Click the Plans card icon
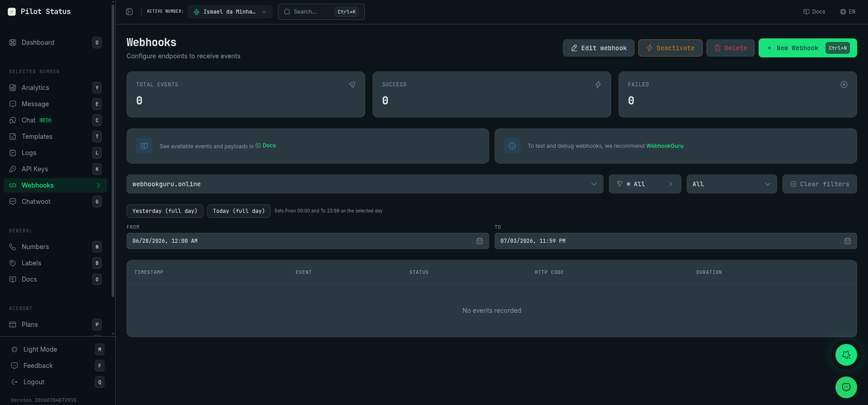Image resolution: width=868 pixels, height=405 pixels. (x=13, y=325)
